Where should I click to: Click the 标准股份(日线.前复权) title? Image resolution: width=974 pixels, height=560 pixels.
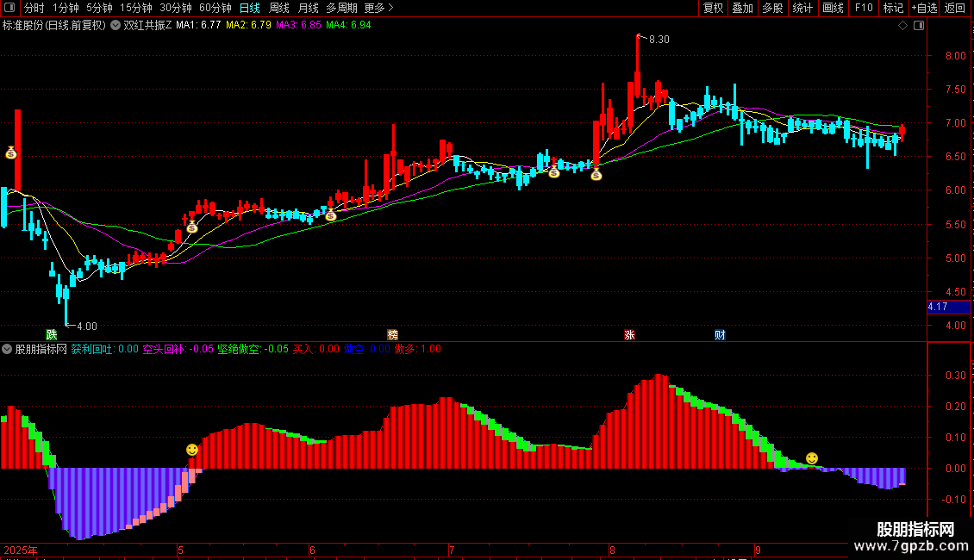54,26
